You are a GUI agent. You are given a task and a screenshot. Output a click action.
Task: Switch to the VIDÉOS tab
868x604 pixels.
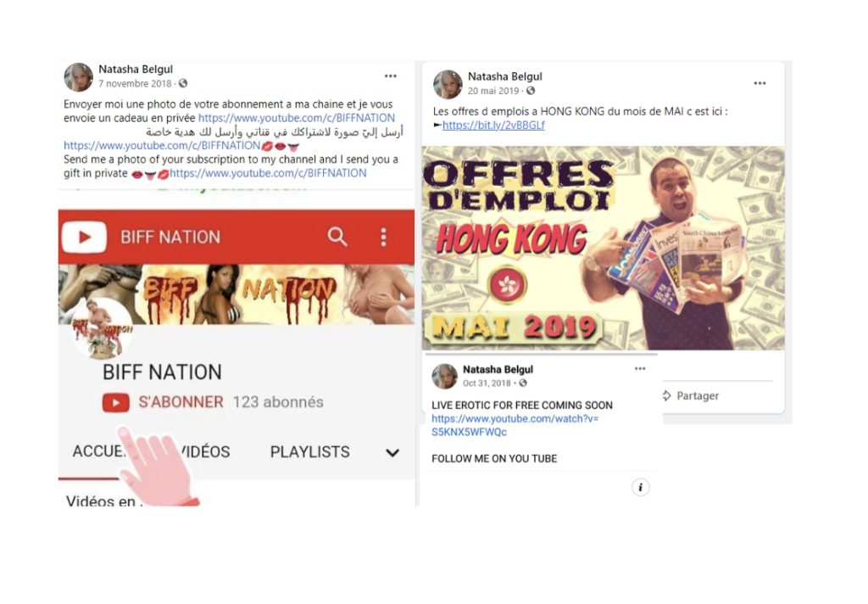(203, 452)
